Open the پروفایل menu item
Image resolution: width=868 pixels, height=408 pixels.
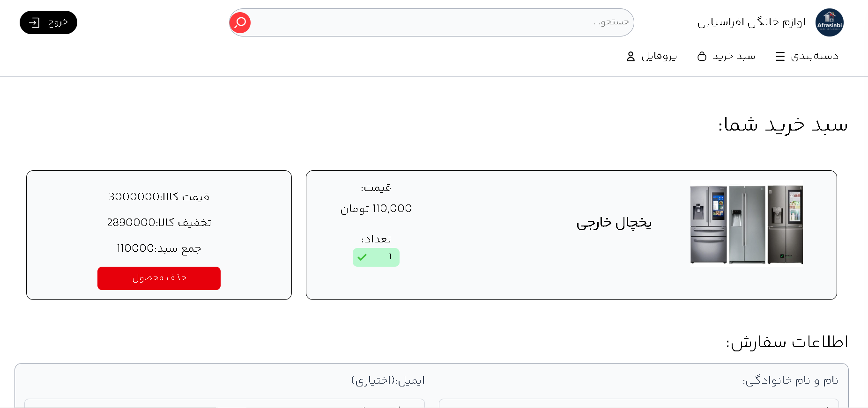click(x=659, y=56)
